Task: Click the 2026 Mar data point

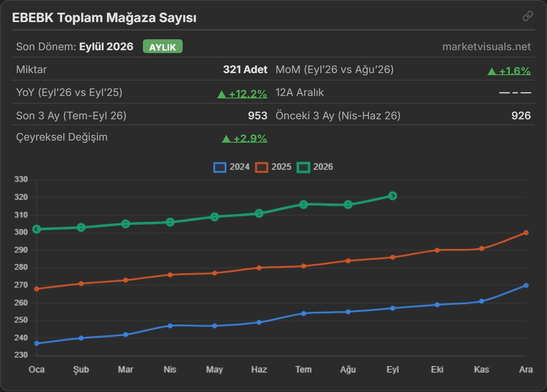Action: pyautogui.click(x=126, y=224)
